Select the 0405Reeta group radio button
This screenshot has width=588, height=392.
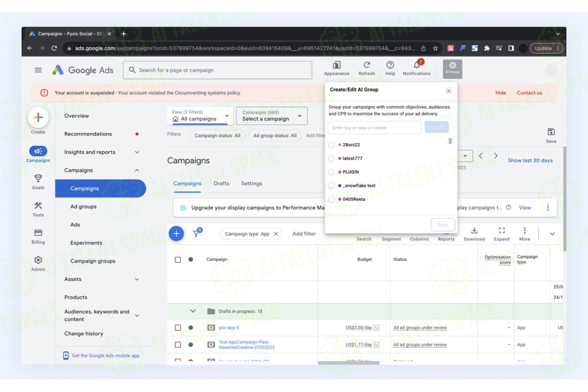331,199
